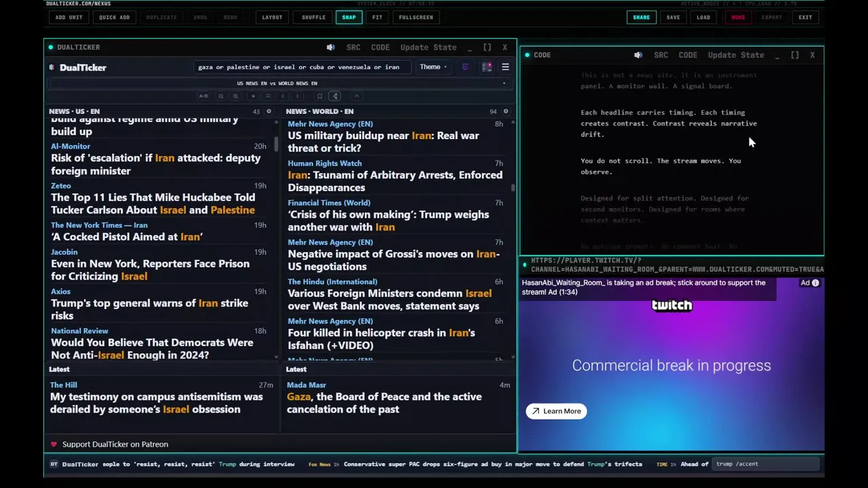This screenshot has width=868, height=488.
Task: Open Zeteo headline about Mike Huckabee lies
Action: (153, 204)
